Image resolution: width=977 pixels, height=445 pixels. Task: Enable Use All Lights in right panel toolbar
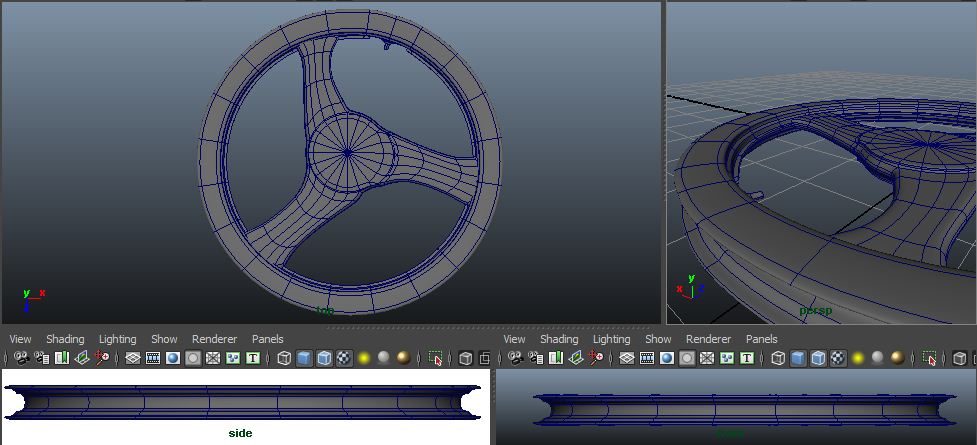(x=858, y=358)
